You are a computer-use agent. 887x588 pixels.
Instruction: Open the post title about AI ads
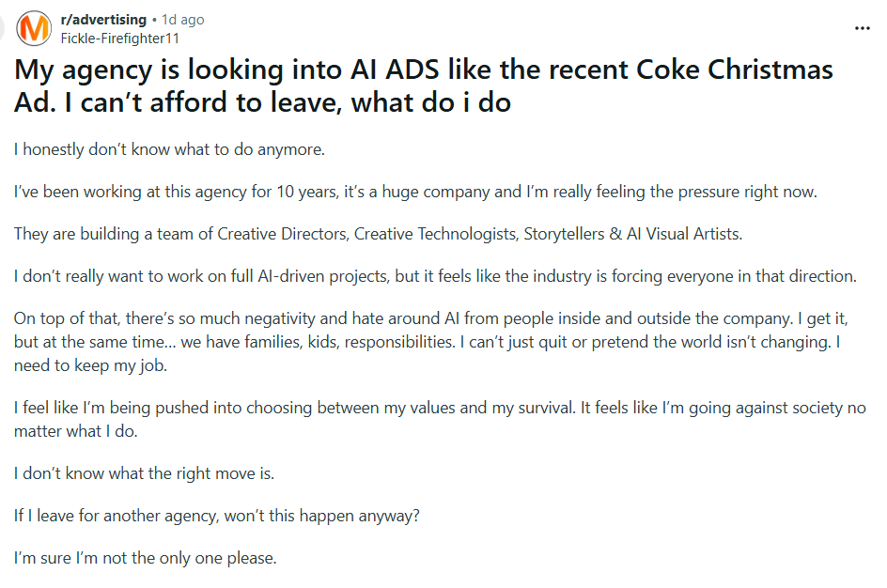(x=423, y=85)
